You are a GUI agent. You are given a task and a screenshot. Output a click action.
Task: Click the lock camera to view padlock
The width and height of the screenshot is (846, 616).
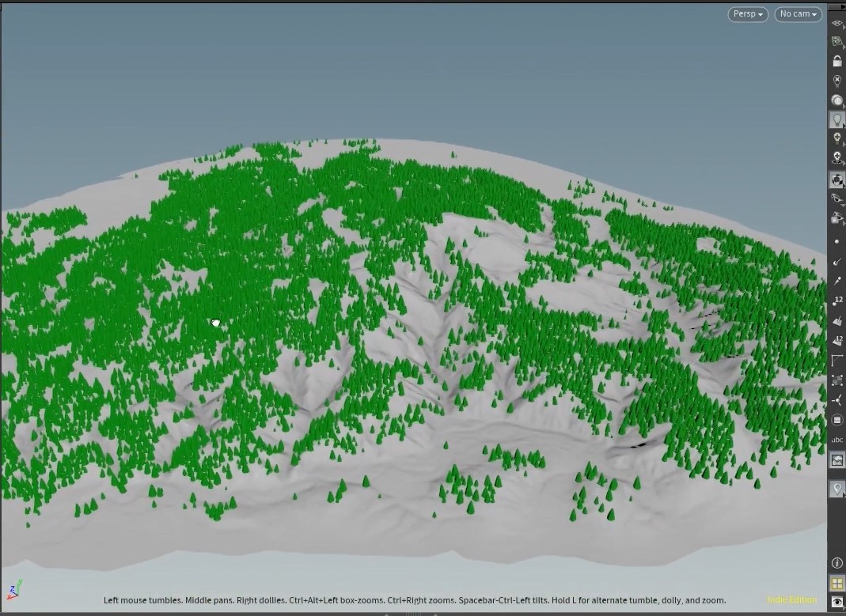coord(837,61)
